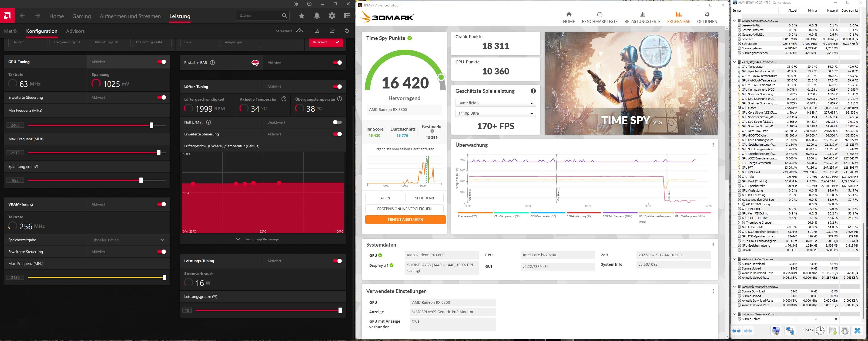Click the search magnifier in Suchen box
This screenshot has width=868, height=341.
click(284, 15)
